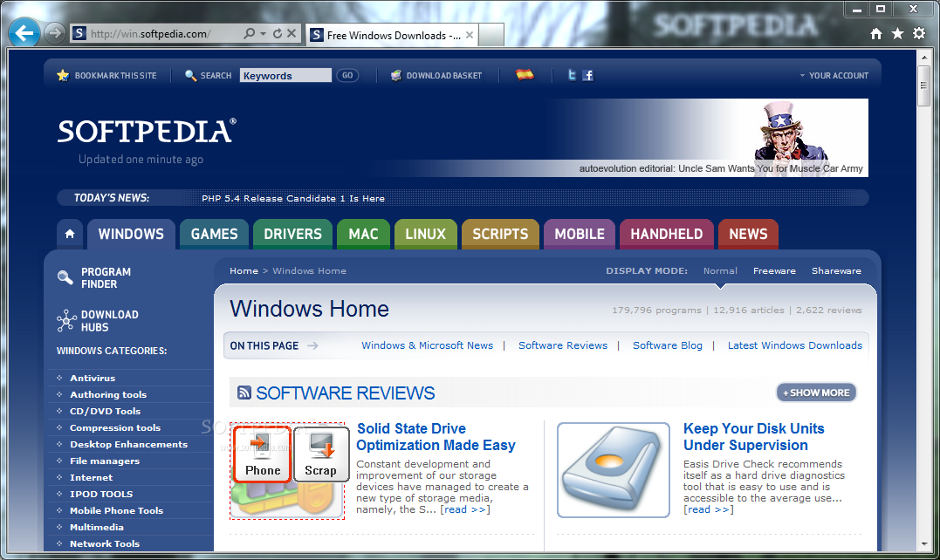Jump to Software Reviews section link
940x560 pixels.
point(563,345)
